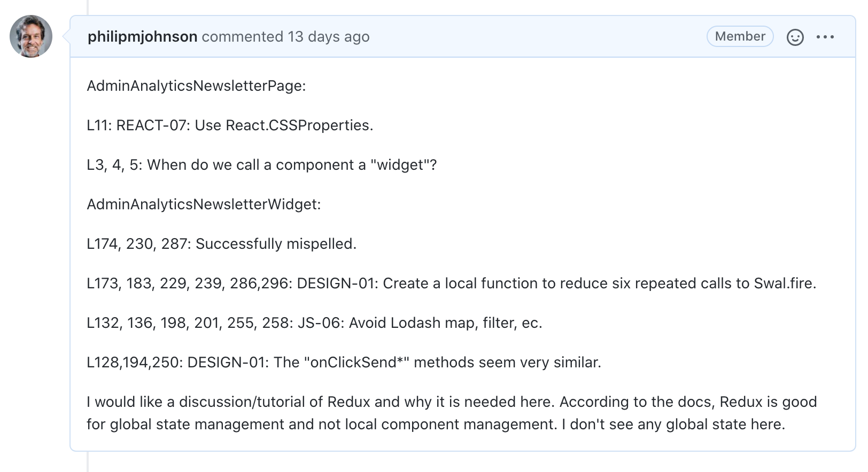
Task: Click the "onClickSend*" methods comment line
Action: 344,363
